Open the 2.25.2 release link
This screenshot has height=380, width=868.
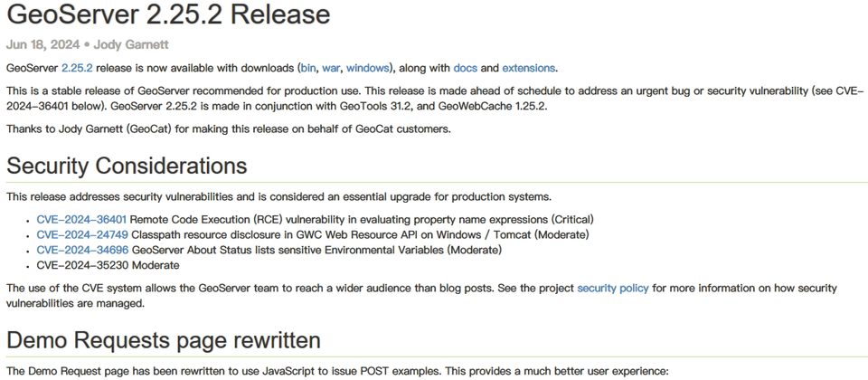pyautogui.click(x=77, y=68)
